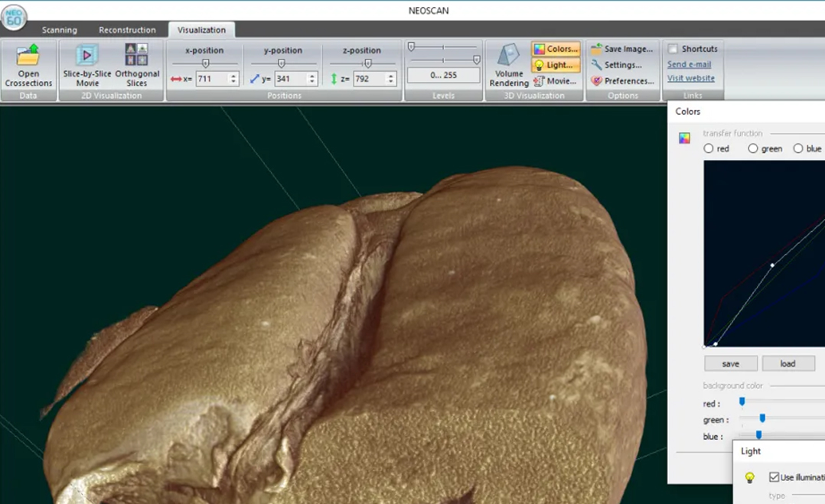825x504 pixels.
Task: Select the red transfer function radio button
Action: 709,148
